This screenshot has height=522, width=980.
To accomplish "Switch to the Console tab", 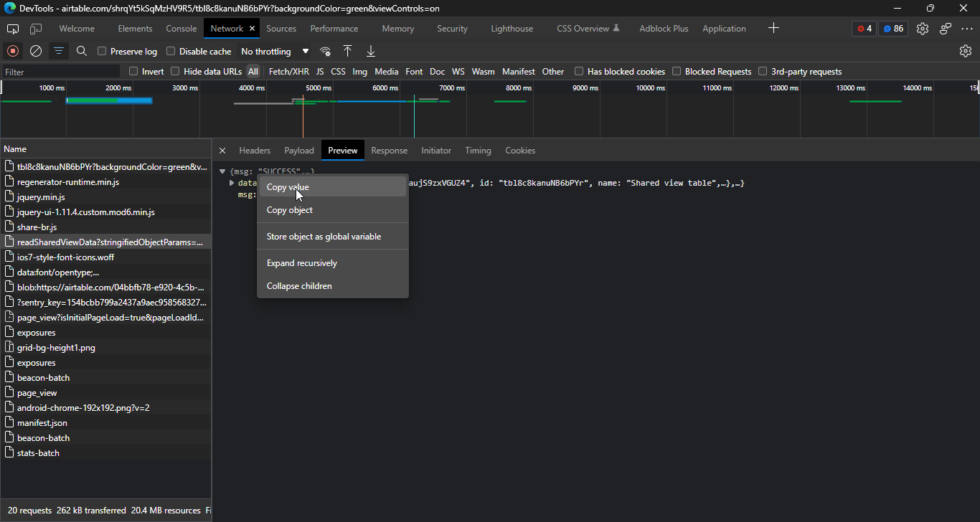I will pos(181,29).
